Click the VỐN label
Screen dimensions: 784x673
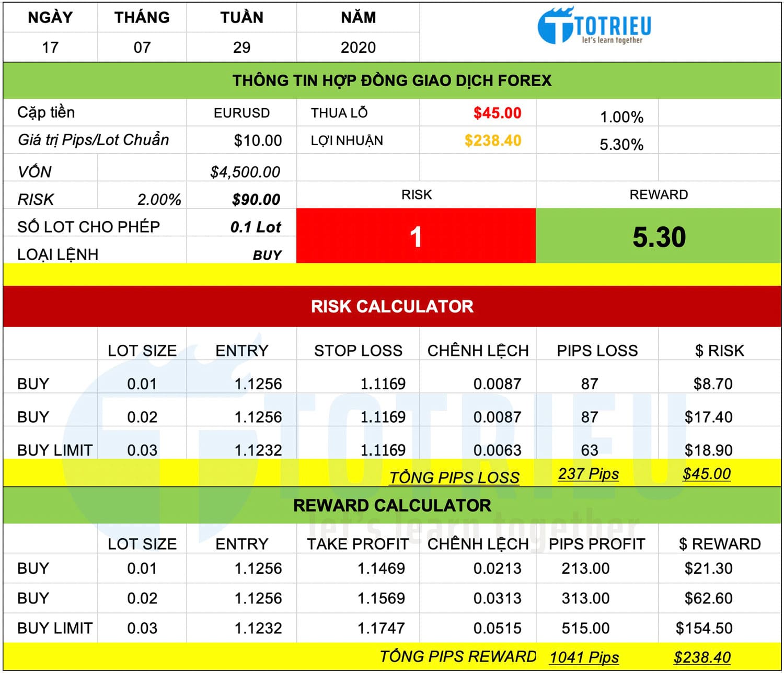[x=34, y=171]
